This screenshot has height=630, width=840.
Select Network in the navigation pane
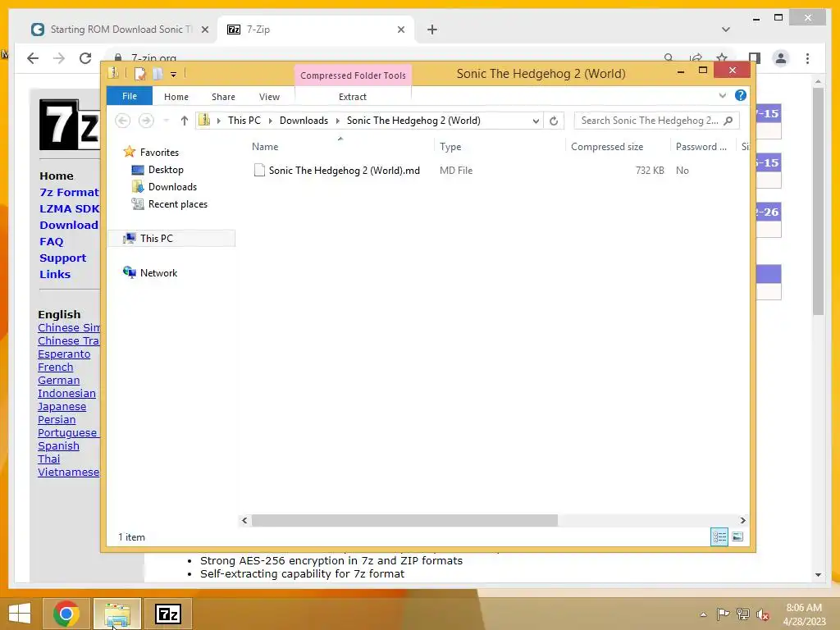158,272
